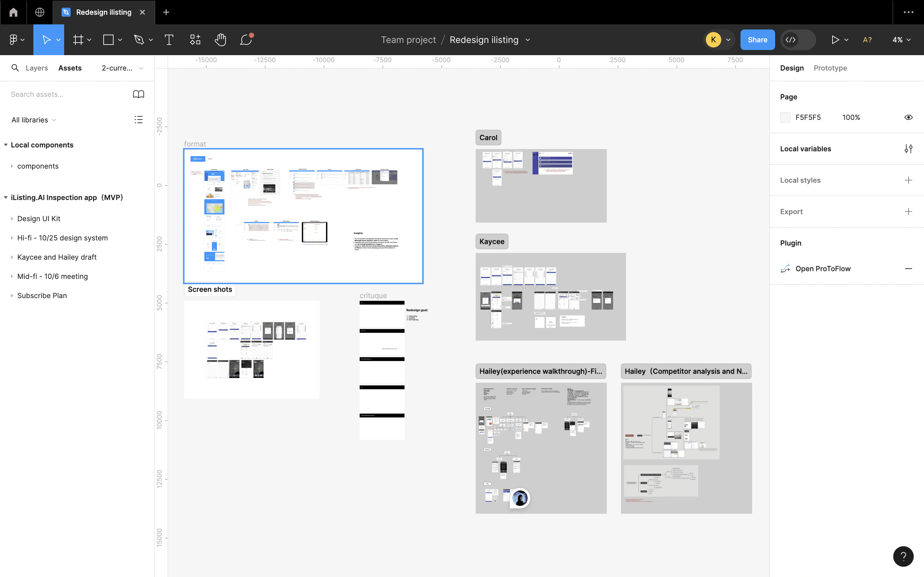The height and width of the screenshot is (577, 924).
Task: Open the All libraries dropdown
Action: point(34,120)
